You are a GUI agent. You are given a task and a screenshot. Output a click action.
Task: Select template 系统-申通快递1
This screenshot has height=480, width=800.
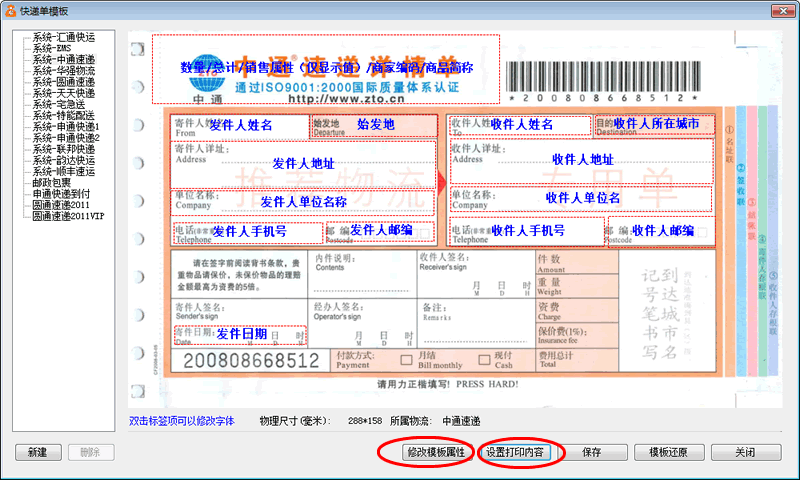point(66,127)
